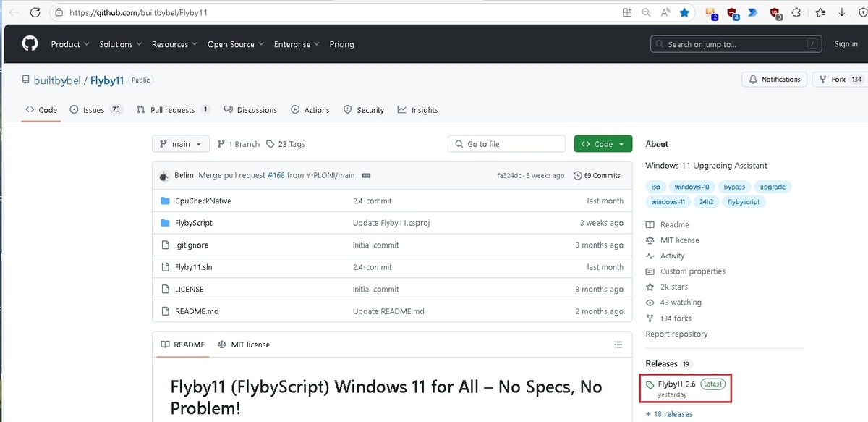
Task: Open the 1 Branch link
Action: 238,144
